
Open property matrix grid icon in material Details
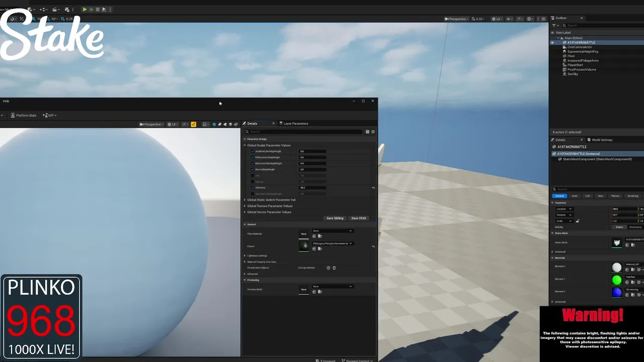[x=367, y=132]
